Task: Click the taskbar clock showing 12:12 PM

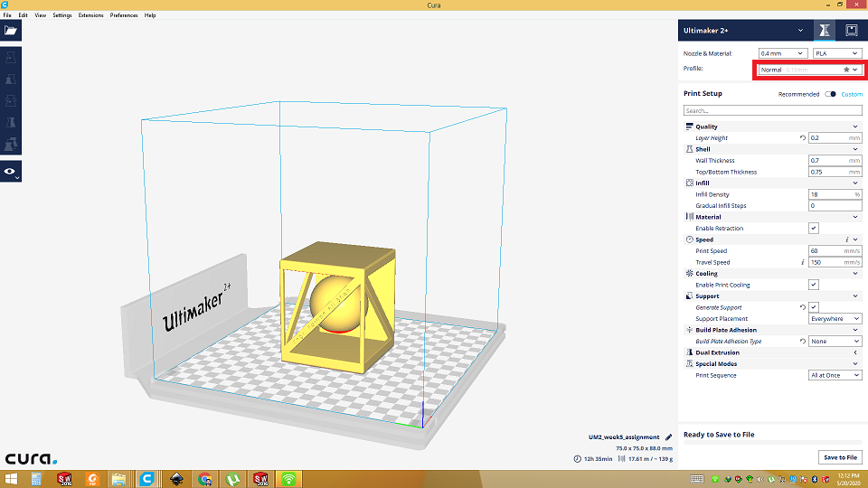Action: tap(848, 479)
